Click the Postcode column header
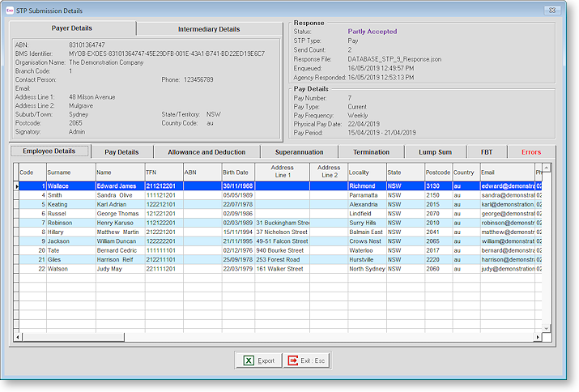579x392 pixels. [x=437, y=173]
